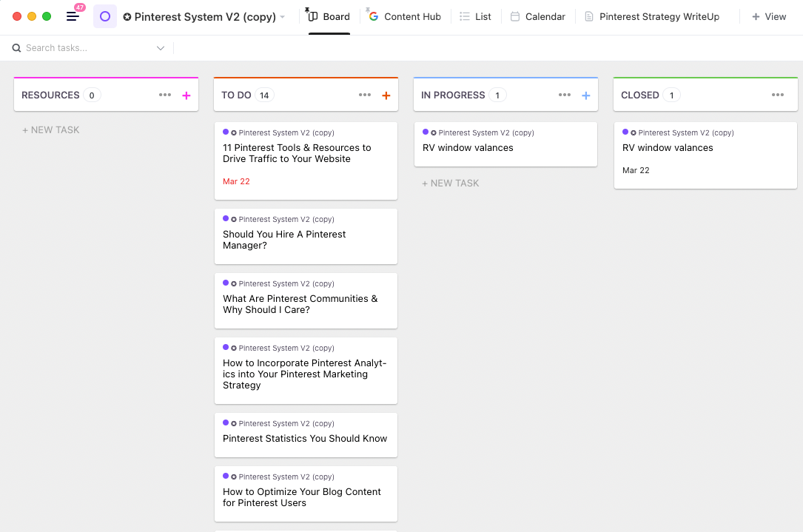Click the purple circle space avatar icon

105,16
